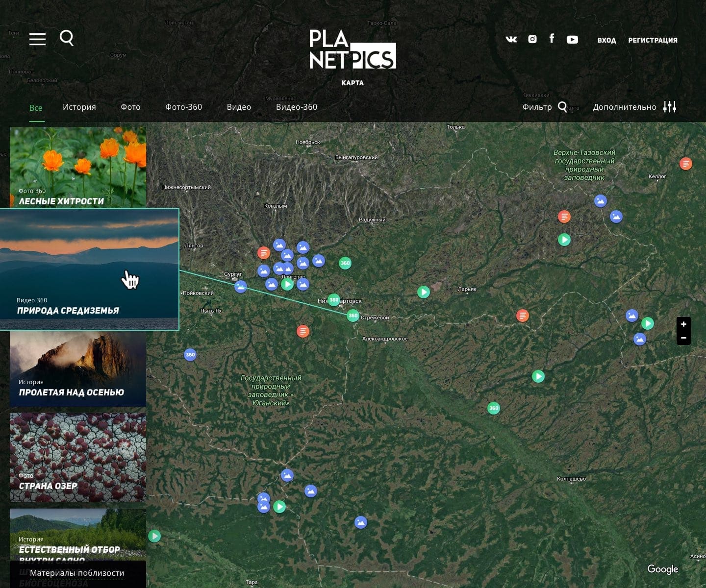Select the Фото-360 tab
The image size is (706, 588).
tap(183, 107)
